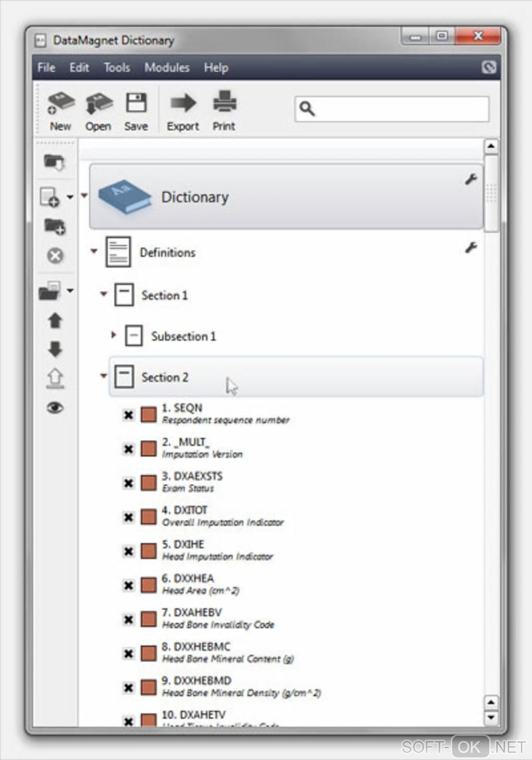Click the blue Dictionary book icon
This screenshot has width=532, height=760.
tap(125, 197)
